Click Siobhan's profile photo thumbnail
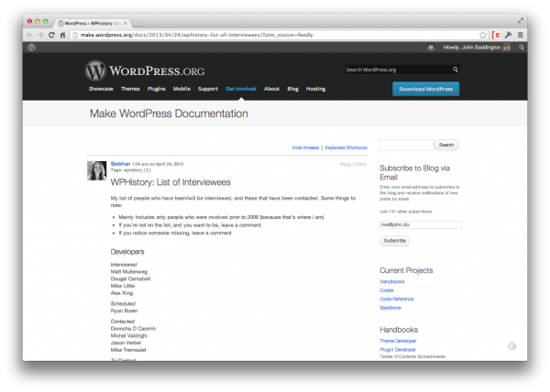 click(97, 170)
